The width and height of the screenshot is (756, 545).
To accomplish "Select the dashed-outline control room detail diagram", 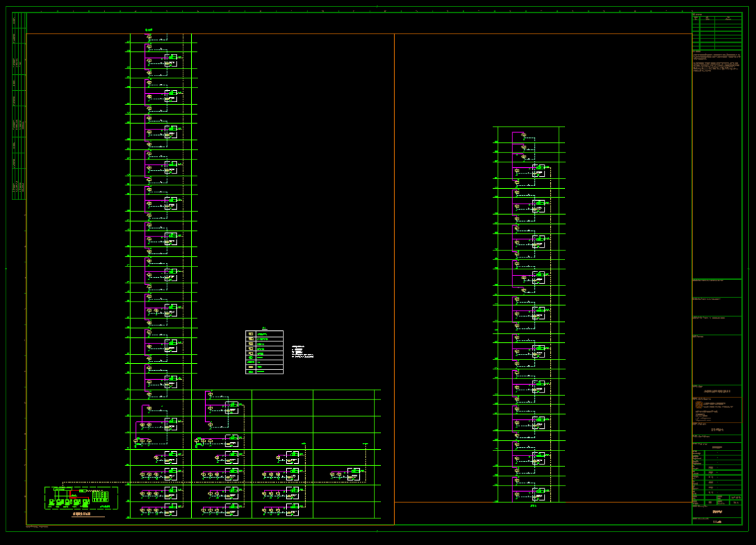I will click(81, 498).
